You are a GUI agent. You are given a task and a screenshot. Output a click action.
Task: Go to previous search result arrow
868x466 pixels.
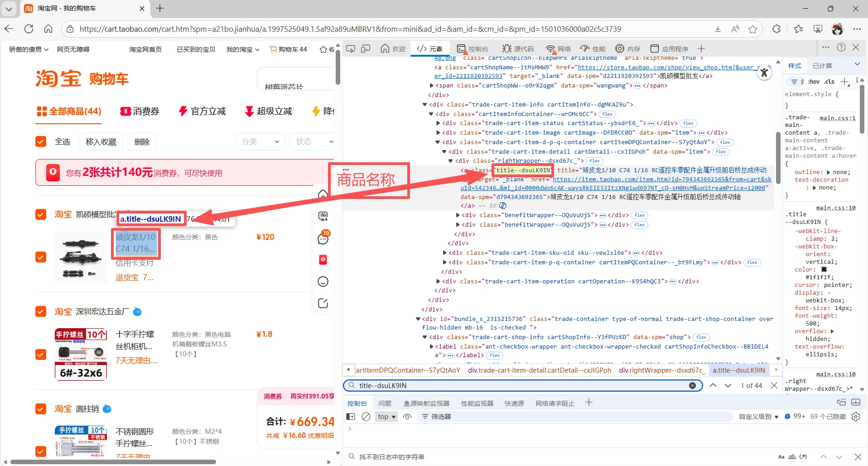coord(713,385)
